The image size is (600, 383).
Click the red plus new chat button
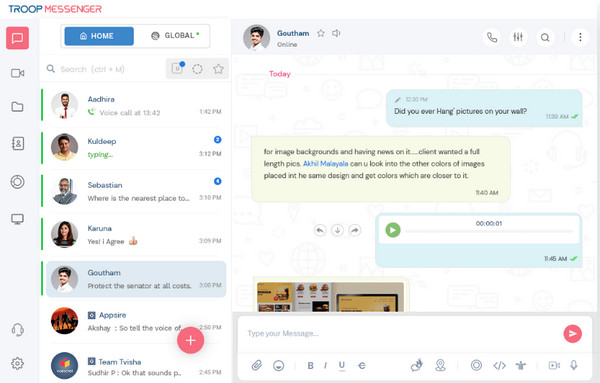tap(191, 340)
